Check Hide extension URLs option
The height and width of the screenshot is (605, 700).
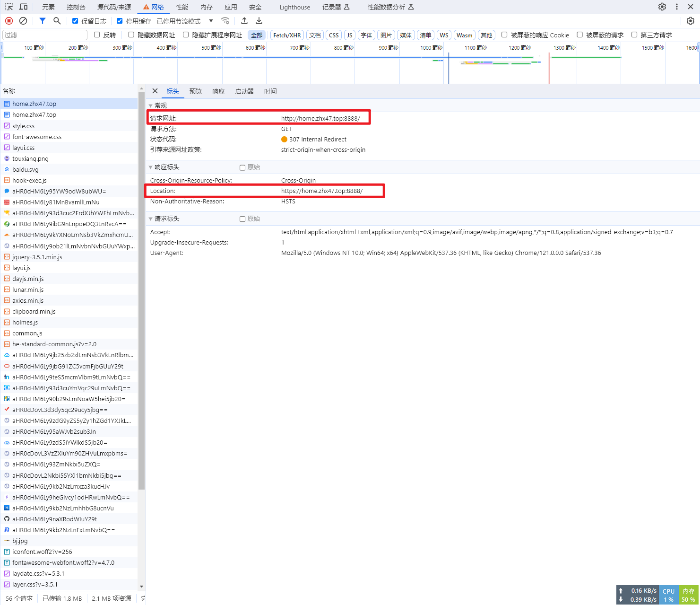click(x=186, y=35)
